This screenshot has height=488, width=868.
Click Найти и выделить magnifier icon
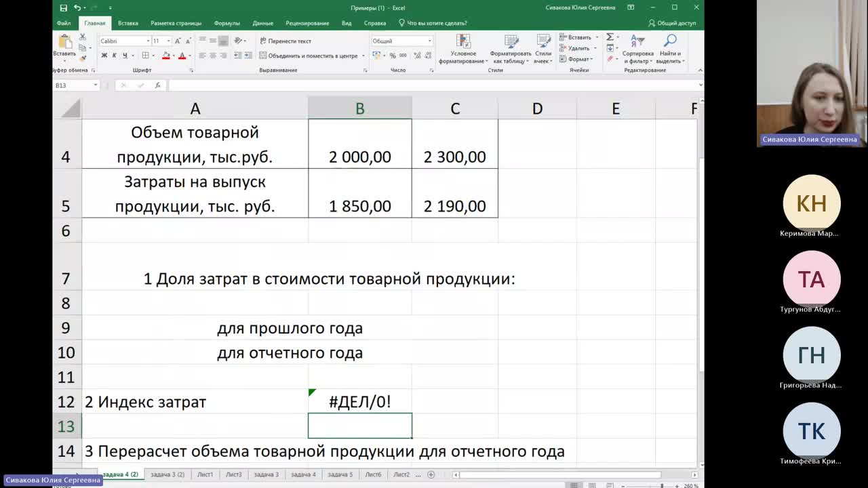[670, 49]
